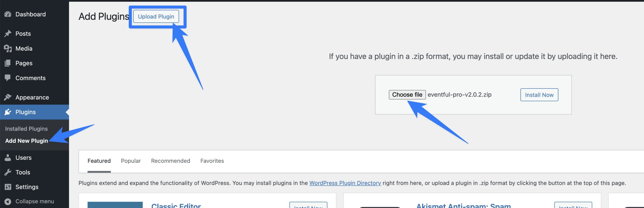Click the Users person icon
The image size is (644, 208).
pos(8,158)
